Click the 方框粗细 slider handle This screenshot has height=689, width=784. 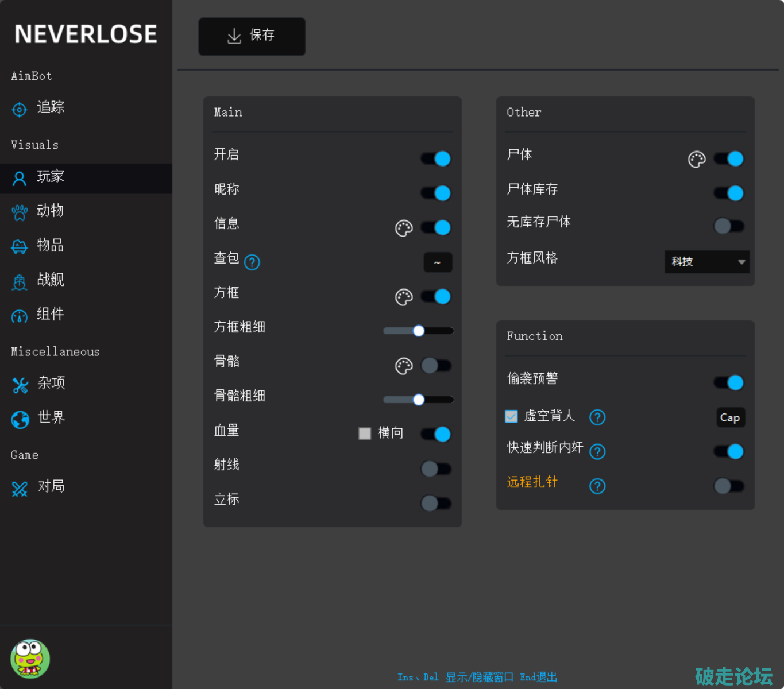[419, 331]
